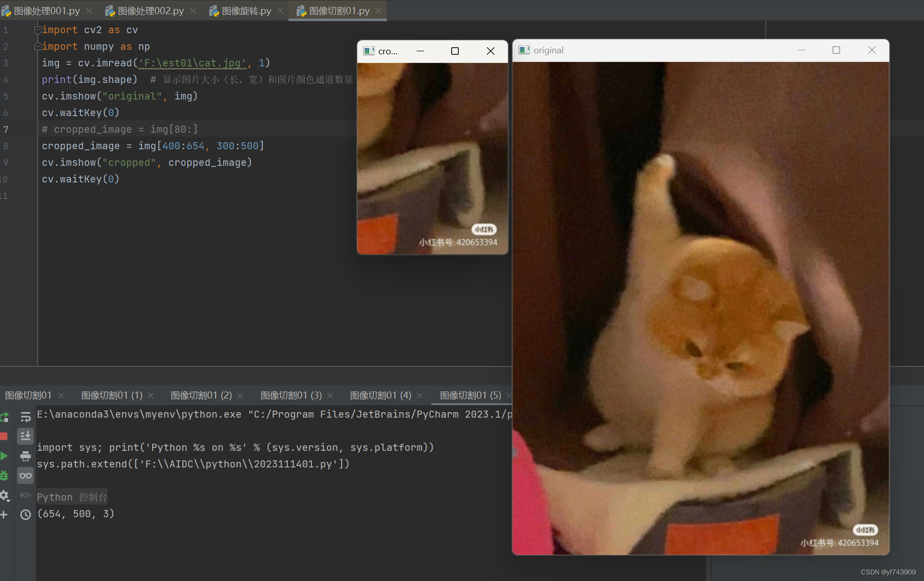Image resolution: width=924 pixels, height=581 pixels.
Task: Select the (654, 500, 3) output text
Action: point(76,514)
